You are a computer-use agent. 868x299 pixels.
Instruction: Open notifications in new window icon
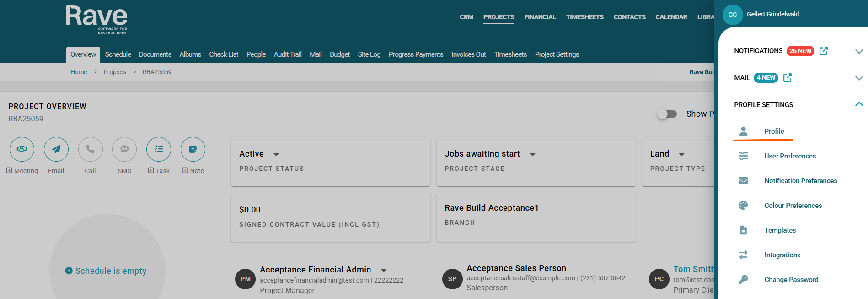point(824,51)
